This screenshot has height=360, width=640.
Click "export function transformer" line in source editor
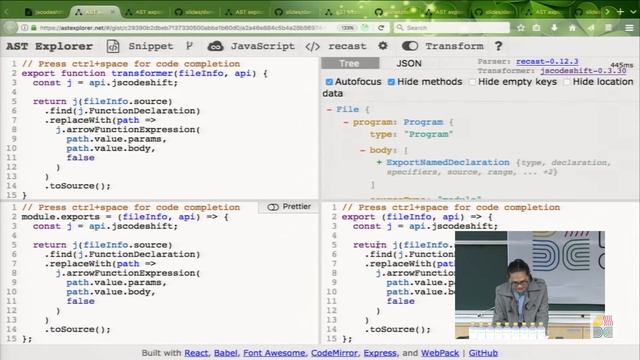(145, 73)
